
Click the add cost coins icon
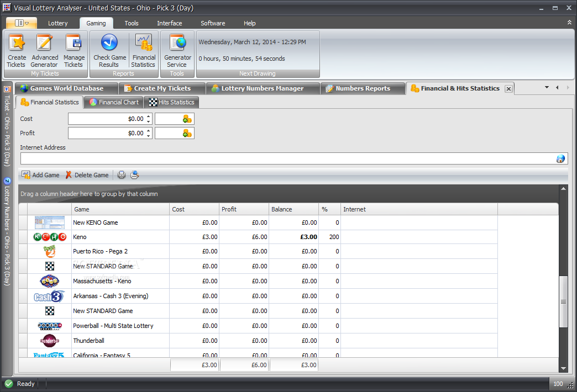click(x=187, y=119)
